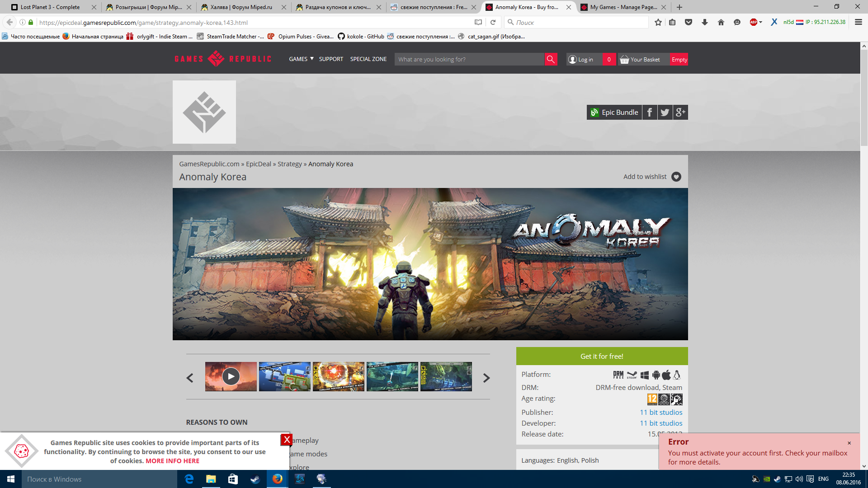
Task: Open the 11 bit studios publisher link
Action: [661, 412]
